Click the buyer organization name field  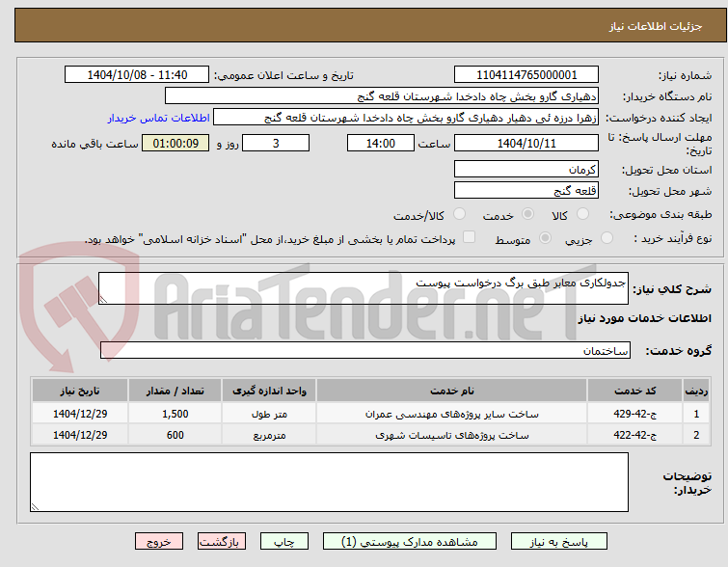pyautogui.click(x=382, y=96)
